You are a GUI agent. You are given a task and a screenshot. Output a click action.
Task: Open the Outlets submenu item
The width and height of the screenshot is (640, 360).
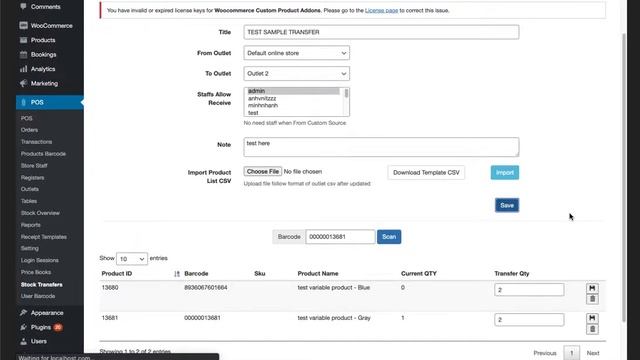pos(30,189)
